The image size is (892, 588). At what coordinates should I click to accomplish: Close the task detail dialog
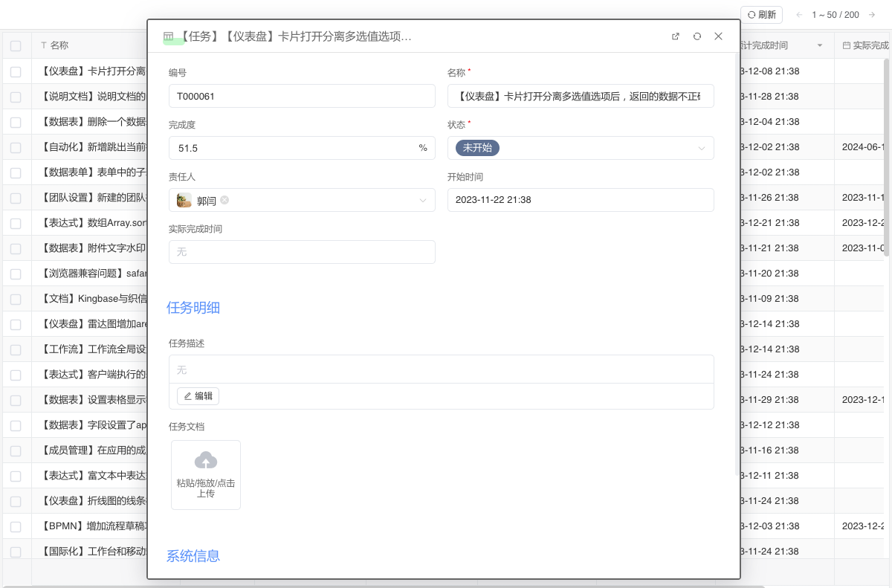pyautogui.click(x=717, y=36)
